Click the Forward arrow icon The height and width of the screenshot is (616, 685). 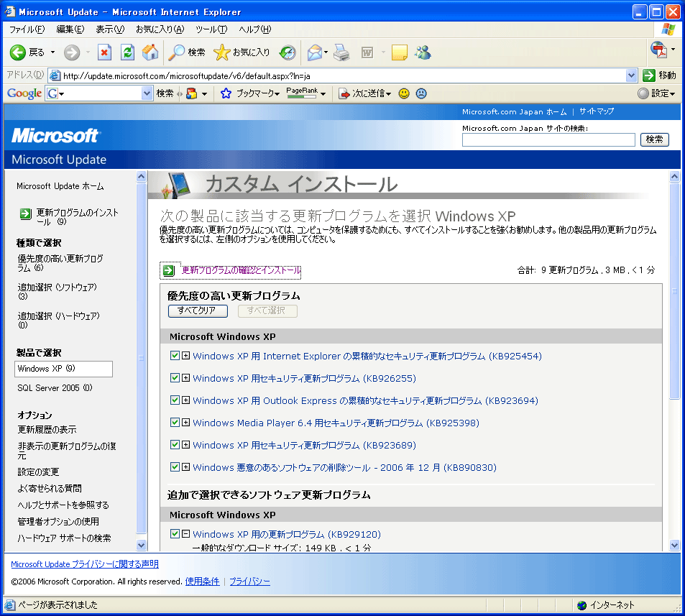[72, 53]
